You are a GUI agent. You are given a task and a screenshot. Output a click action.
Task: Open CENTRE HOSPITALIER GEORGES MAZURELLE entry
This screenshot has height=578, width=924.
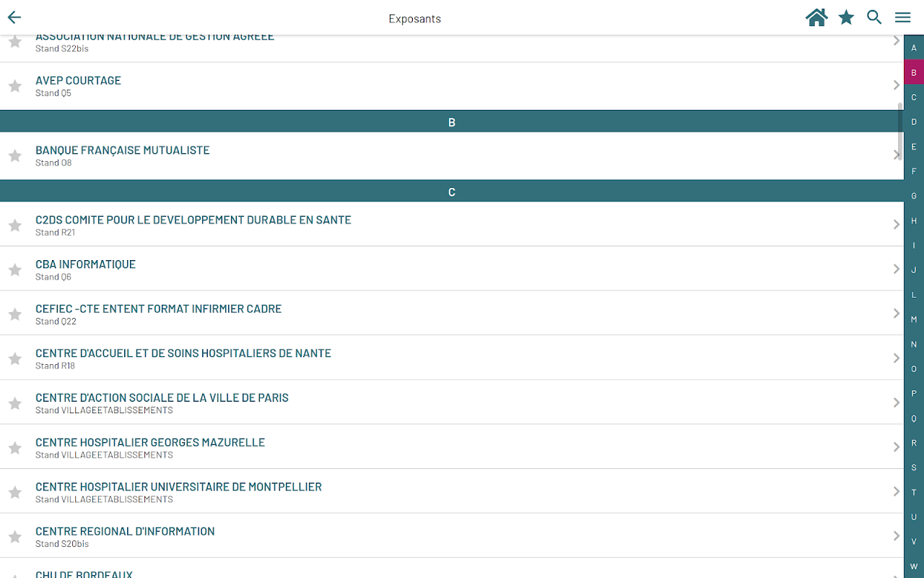click(x=452, y=447)
